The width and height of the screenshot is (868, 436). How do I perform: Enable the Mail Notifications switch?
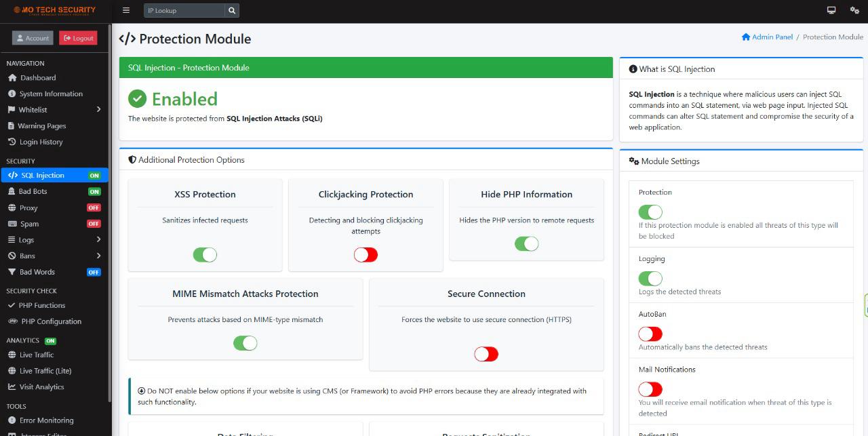point(650,389)
